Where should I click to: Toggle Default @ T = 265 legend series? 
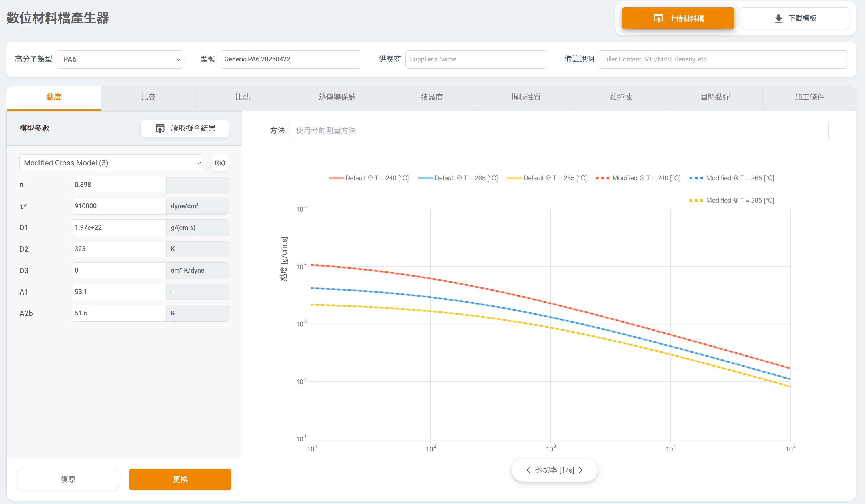pos(458,178)
